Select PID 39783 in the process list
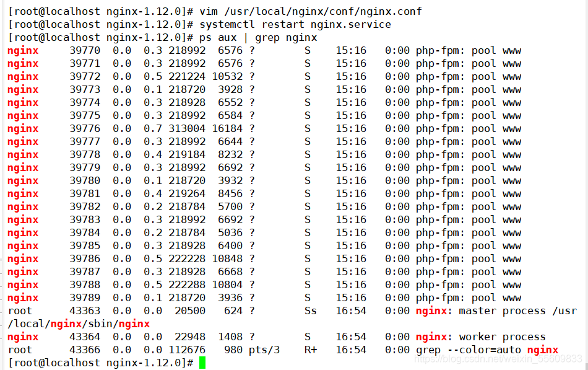The image size is (588, 370). 85,220
